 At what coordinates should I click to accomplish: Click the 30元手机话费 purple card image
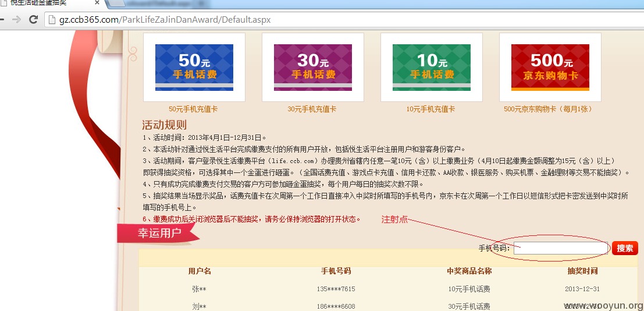313,67
